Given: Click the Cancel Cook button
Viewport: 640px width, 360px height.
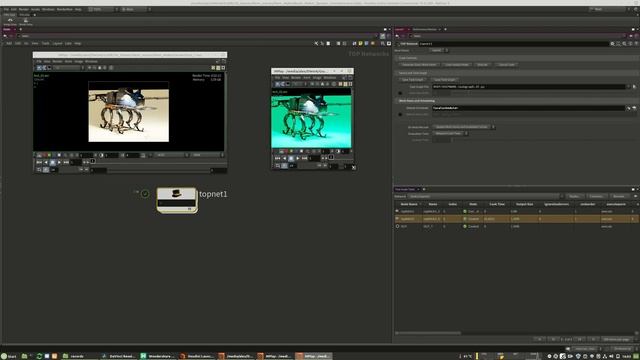Looking at the screenshot, I should click(507, 64).
